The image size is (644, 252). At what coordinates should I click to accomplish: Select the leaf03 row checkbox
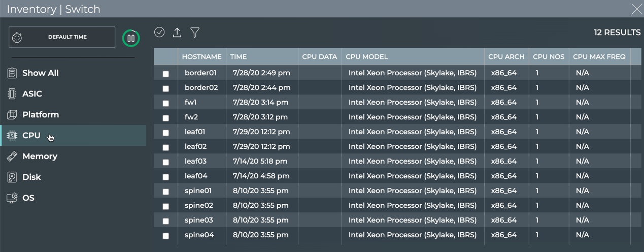click(166, 162)
